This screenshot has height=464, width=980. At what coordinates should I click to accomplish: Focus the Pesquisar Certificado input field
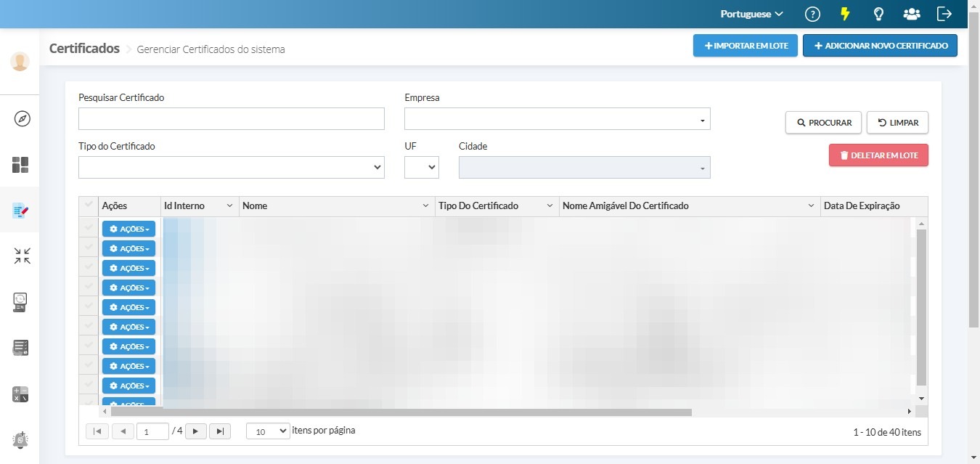pos(231,119)
